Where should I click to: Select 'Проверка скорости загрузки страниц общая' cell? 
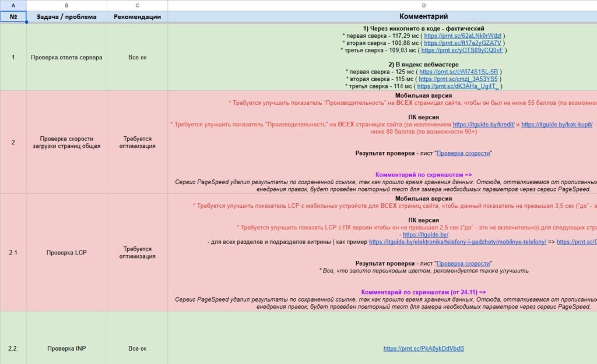pos(66,142)
